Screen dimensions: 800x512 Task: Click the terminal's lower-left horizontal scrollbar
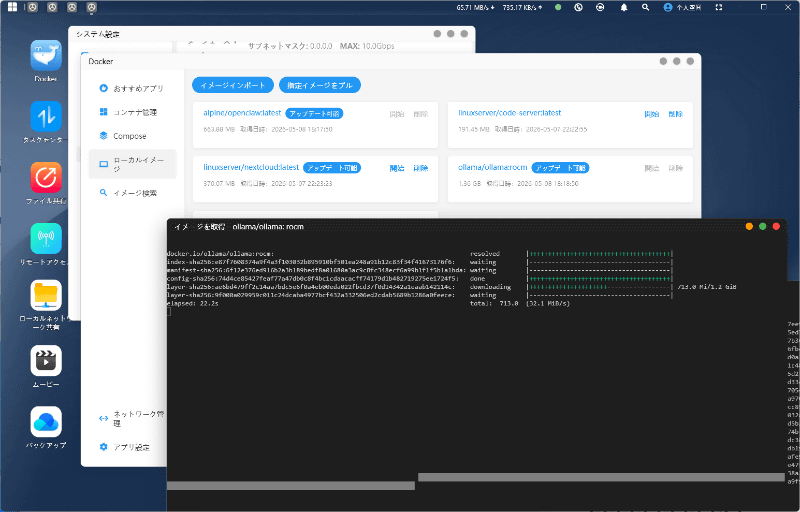291,486
